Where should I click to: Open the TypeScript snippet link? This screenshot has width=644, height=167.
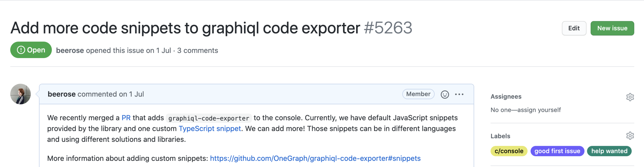coord(210,129)
